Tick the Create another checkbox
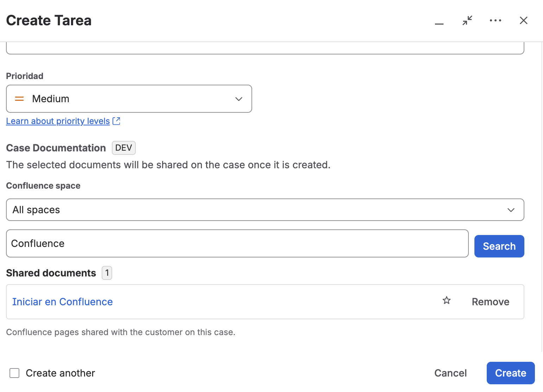The image size is (543, 392). [14, 373]
